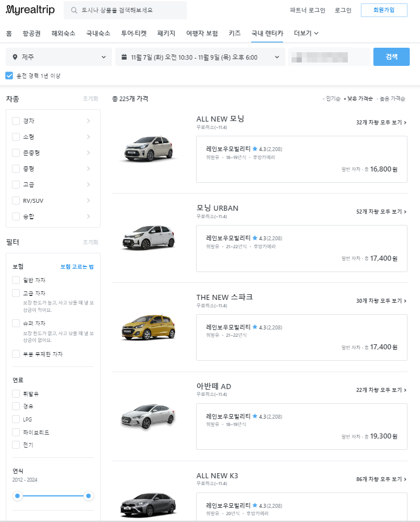
Task: Expand the 경차 chevron arrow
Action: tap(88, 121)
